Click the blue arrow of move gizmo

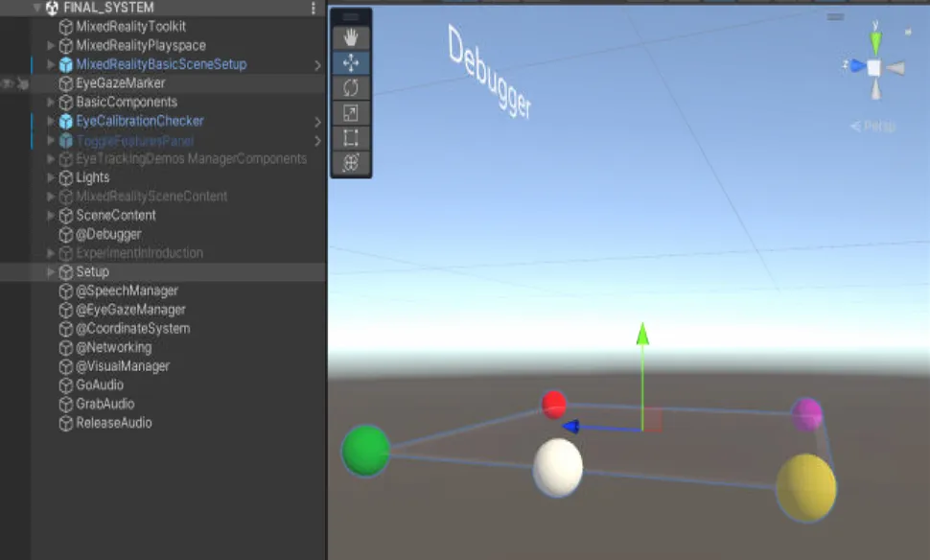[x=570, y=426]
